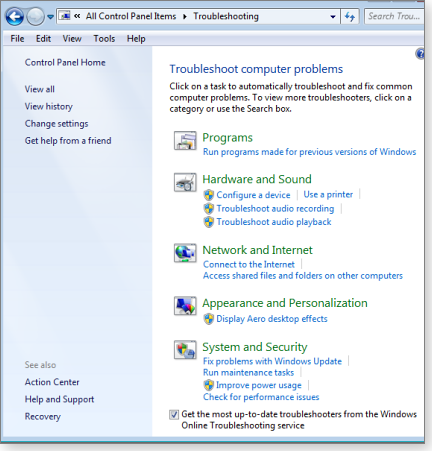
Task: Click Fix problems with Windows Update
Action: (272, 361)
